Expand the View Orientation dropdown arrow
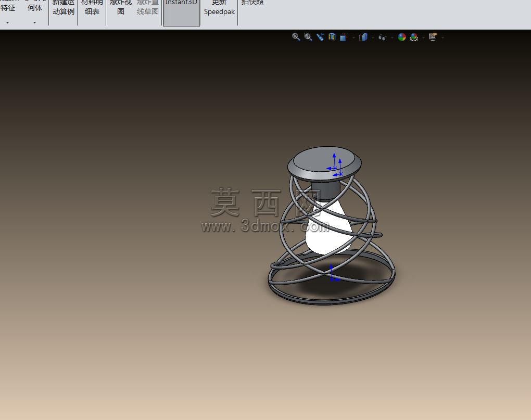The height and width of the screenshot is (420, 531). (x=353, y=37)
